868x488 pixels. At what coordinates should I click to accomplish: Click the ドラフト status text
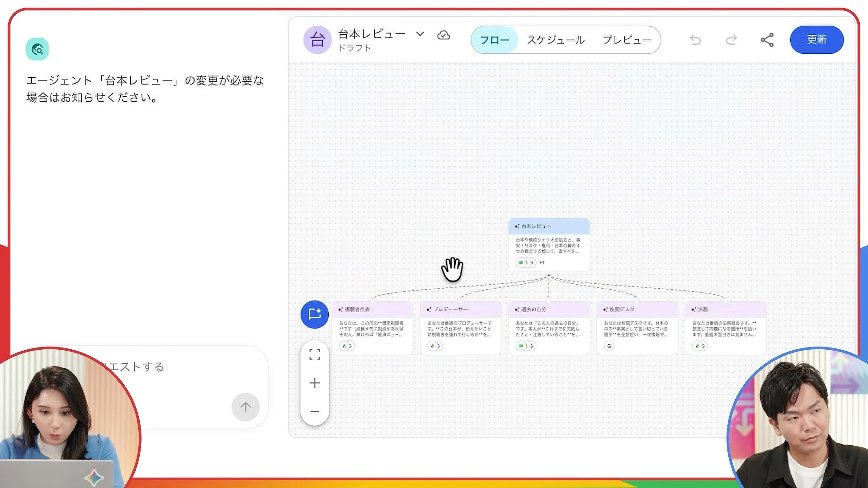tap(355, 48)
